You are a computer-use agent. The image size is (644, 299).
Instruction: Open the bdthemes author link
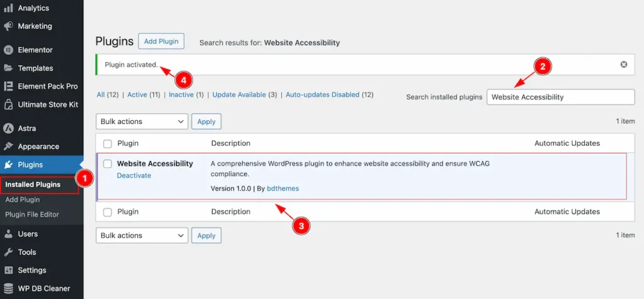click(x=282, y=188)
